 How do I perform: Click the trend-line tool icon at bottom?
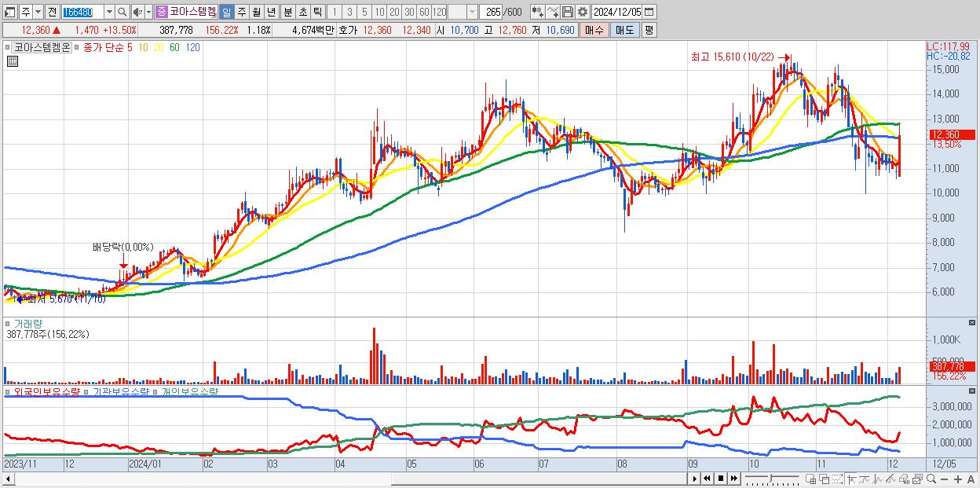click(x=865, y=479)
